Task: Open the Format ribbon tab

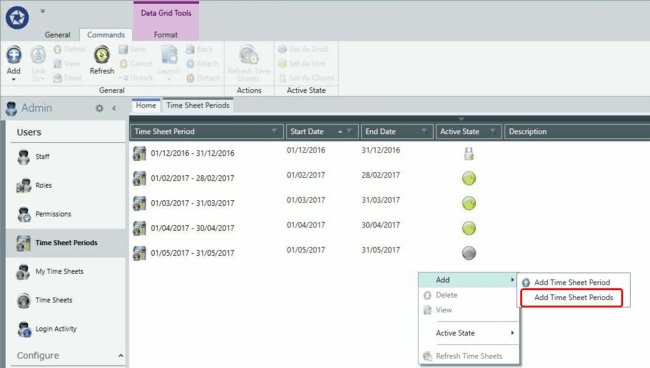Action: 166,35
